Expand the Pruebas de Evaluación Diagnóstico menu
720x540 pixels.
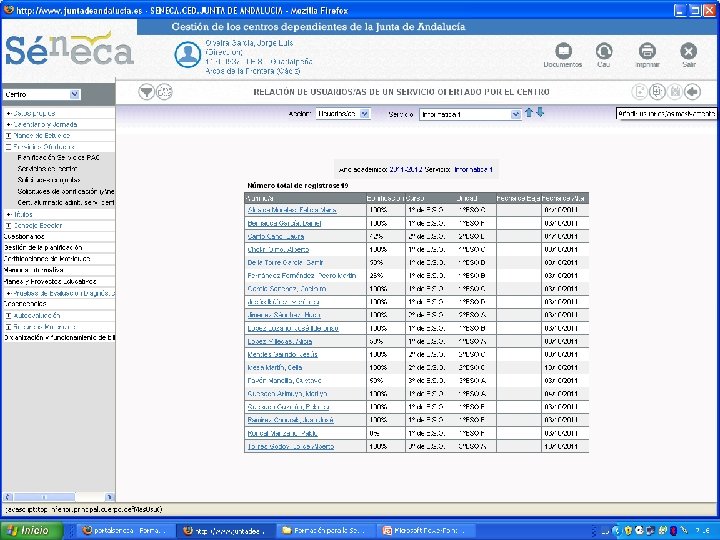tap(60, 293)
